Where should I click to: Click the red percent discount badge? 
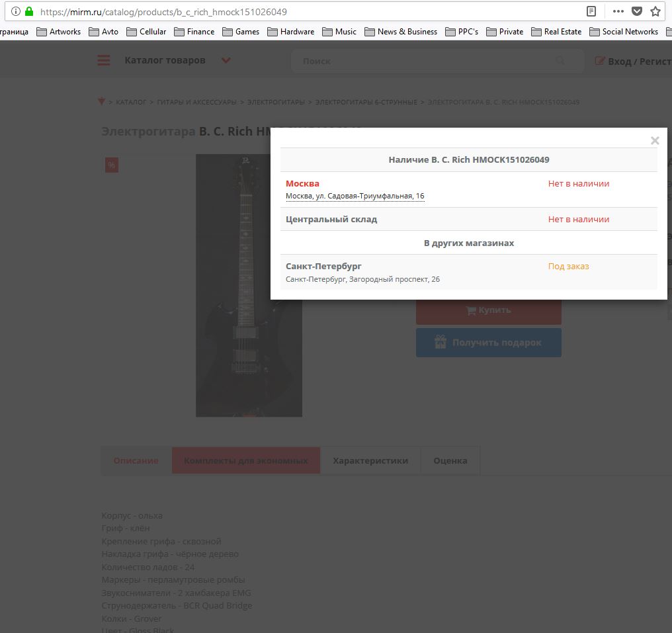pyautogui.click(x=111, y=165)
